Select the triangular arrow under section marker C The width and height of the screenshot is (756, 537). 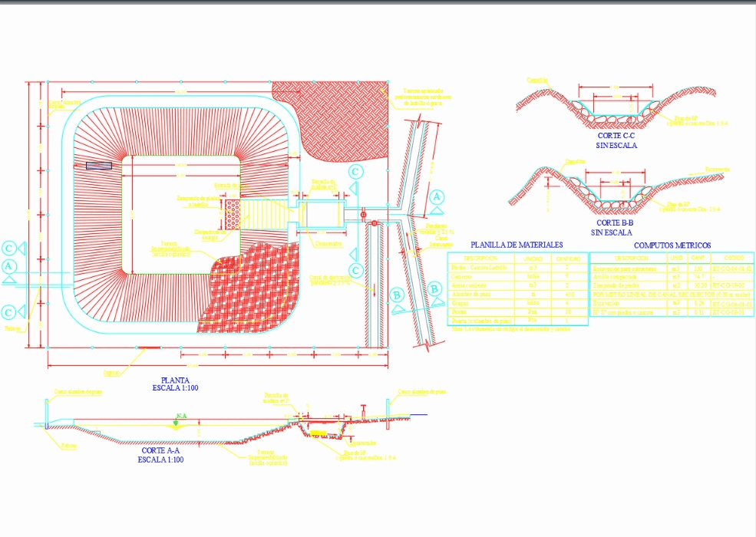[354, 187]
